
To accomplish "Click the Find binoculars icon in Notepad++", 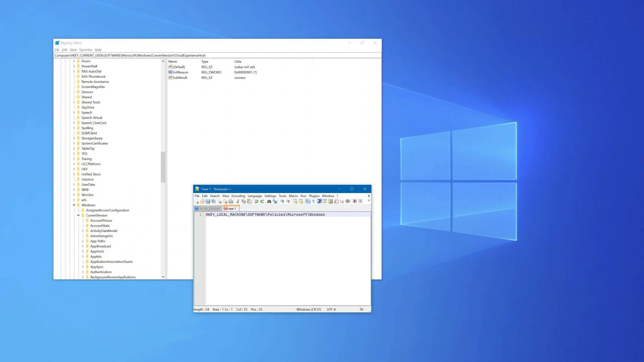I will pyautogui.click(x=269, y=201).
